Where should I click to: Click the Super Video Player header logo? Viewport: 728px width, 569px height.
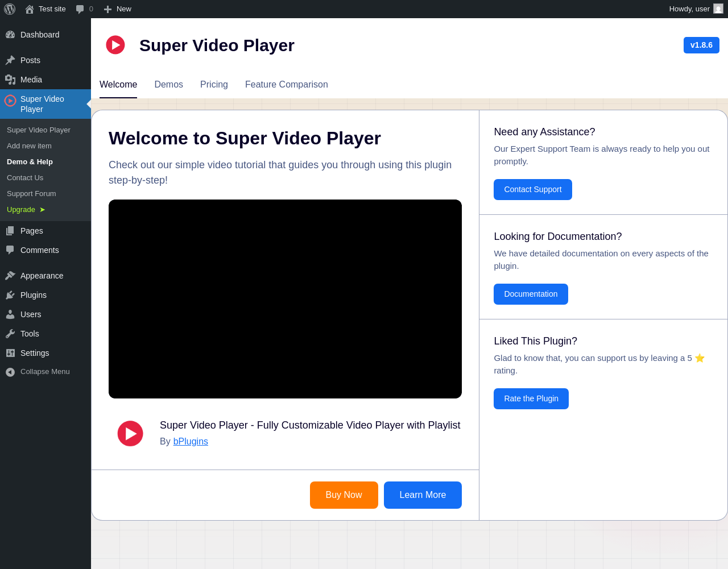(x=115, y=45)
